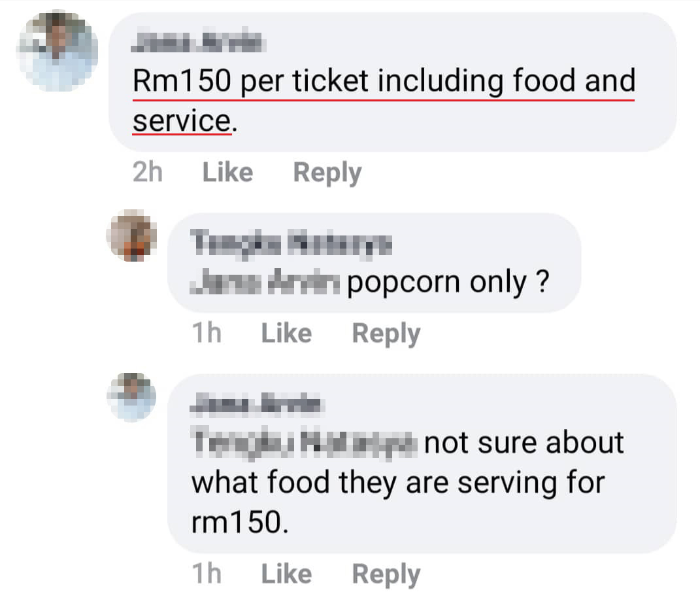The image size is (700, 607).
Task: Click the 'what food they are serving' comment bubble
Action: coord(422,464)
